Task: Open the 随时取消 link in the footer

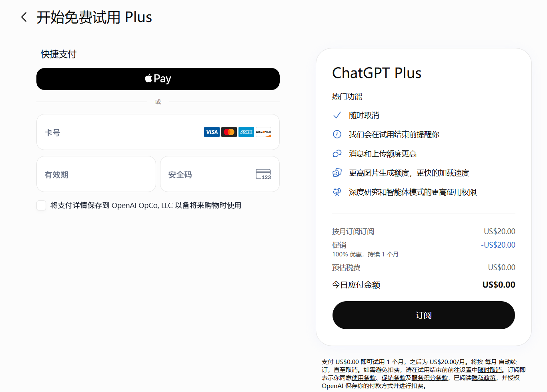Action: click(x=490, y=370)
